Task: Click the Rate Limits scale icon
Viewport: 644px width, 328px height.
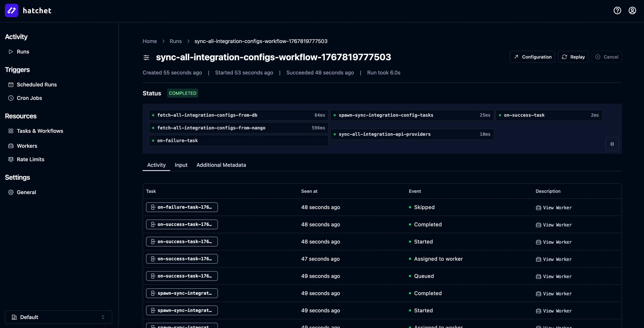Action: [11, 159]
